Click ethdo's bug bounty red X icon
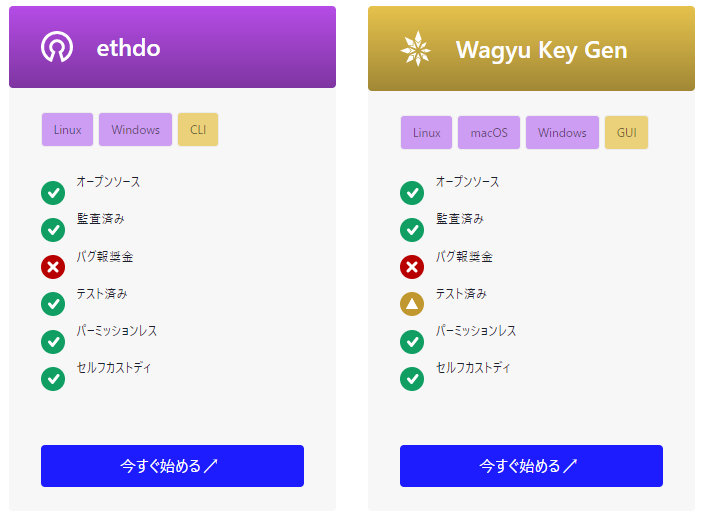The image size is (707, 519). point(53,267)
